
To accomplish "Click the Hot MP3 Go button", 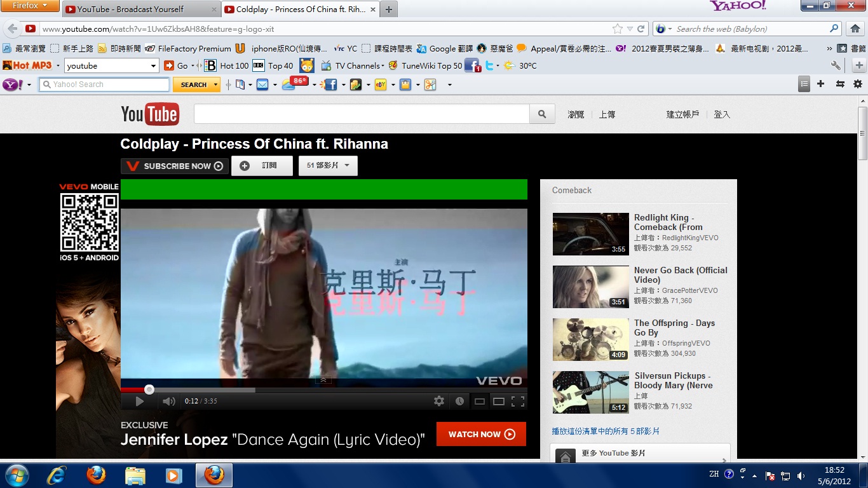I will coord(176,65).
